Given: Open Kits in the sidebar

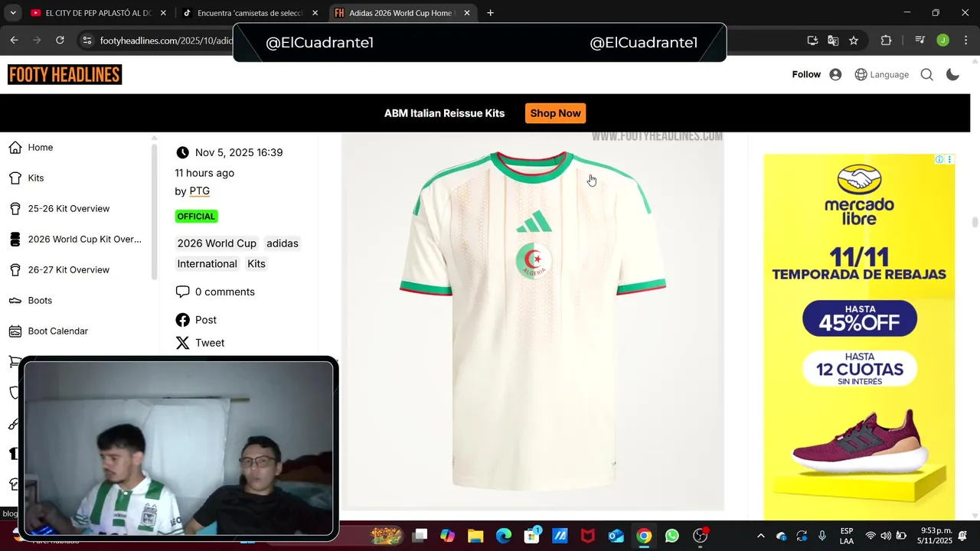Looking at the screenshot, I should pos(36,178).
